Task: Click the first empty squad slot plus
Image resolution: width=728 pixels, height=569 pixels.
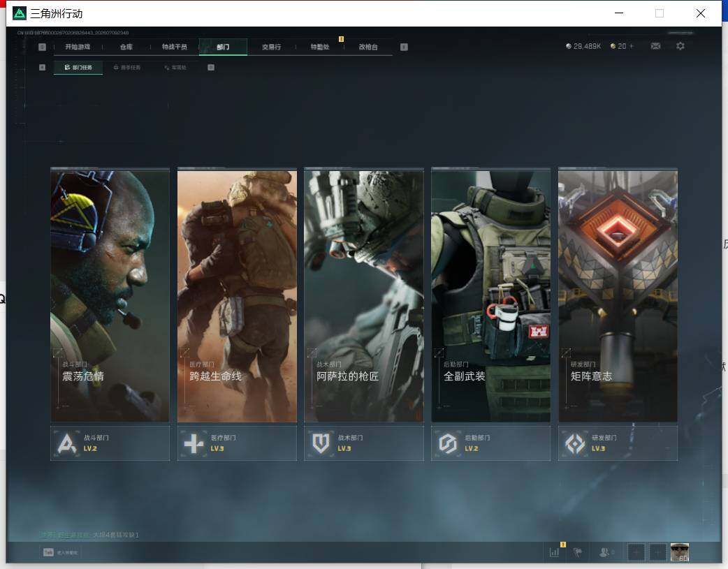Action: coord(636,552)
